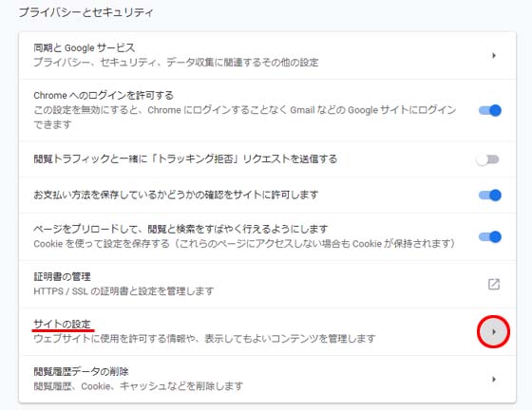Image resolution: width=532 pixels, height=410 pixels.
Task: Click the HTTPS / SSL certificate description text
Action: point(123,291)
